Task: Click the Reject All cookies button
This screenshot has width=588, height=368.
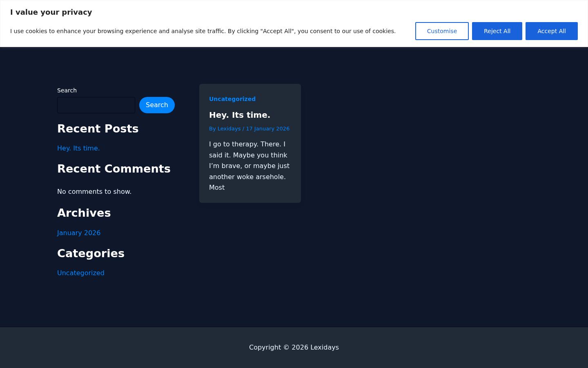Action: point(497,31)
